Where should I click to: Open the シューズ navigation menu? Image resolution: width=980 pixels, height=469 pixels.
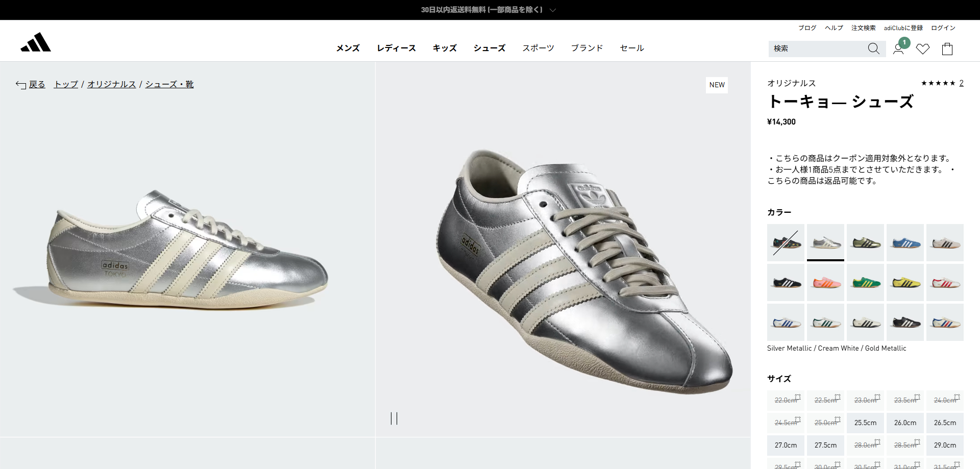pos(489,48)
